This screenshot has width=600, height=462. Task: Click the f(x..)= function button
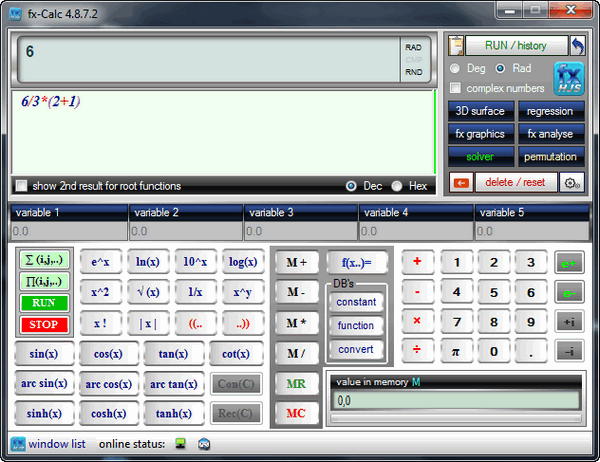[357, 263]
